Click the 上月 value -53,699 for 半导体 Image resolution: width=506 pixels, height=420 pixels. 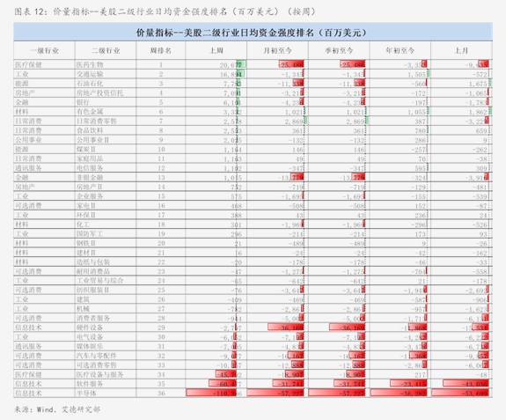coord(475,394)
